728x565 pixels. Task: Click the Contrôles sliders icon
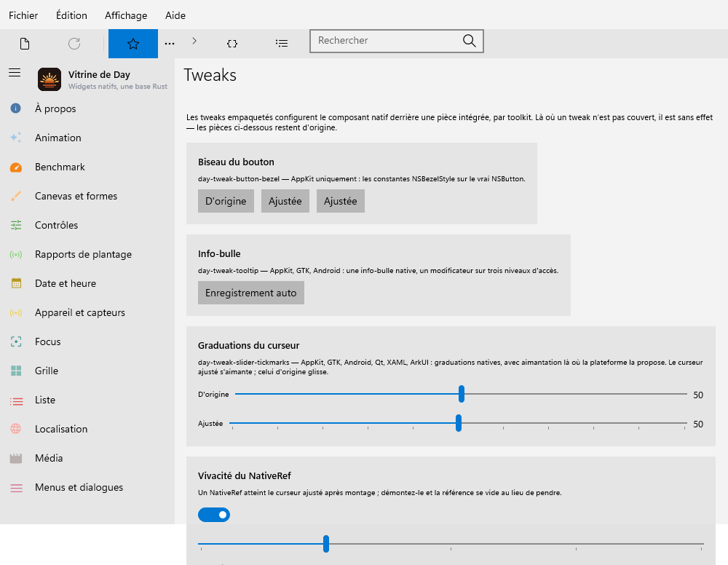16,225
